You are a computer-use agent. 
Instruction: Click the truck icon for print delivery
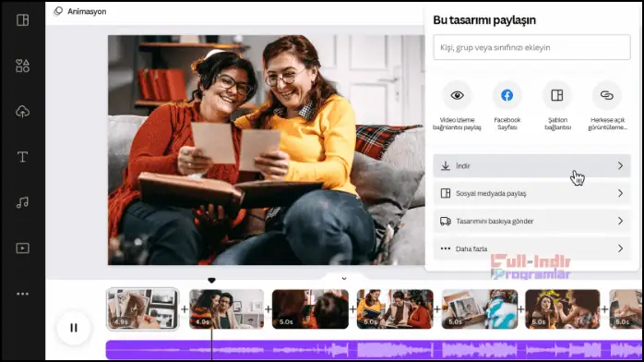(x=446, y=221)
